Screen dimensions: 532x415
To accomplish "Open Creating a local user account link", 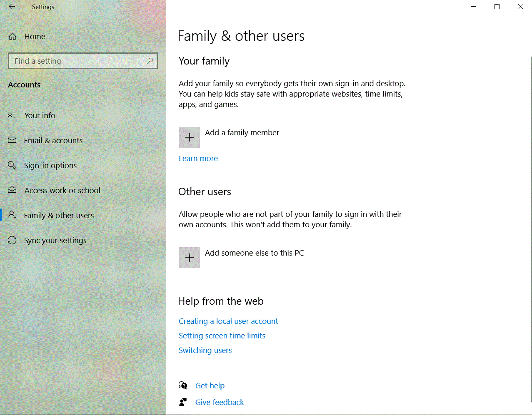I will click(x=228, y=321).
